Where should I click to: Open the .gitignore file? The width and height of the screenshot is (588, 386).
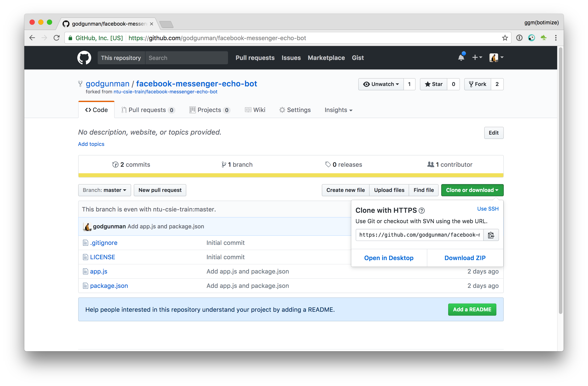[x=104, y=243]
